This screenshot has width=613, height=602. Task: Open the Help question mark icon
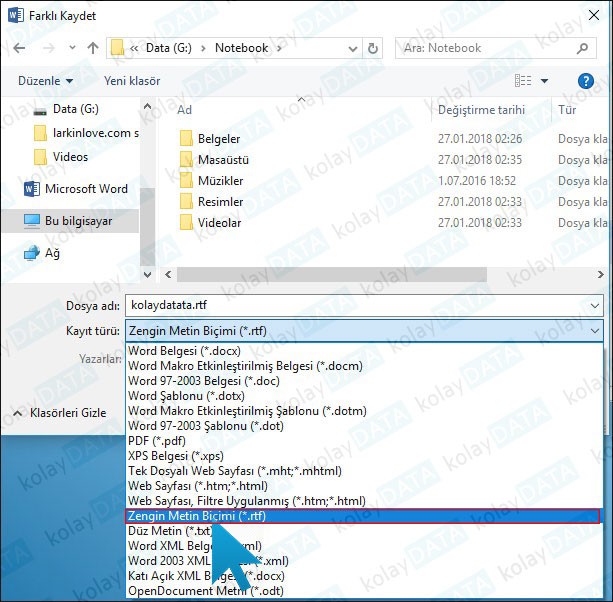point(586,81)
